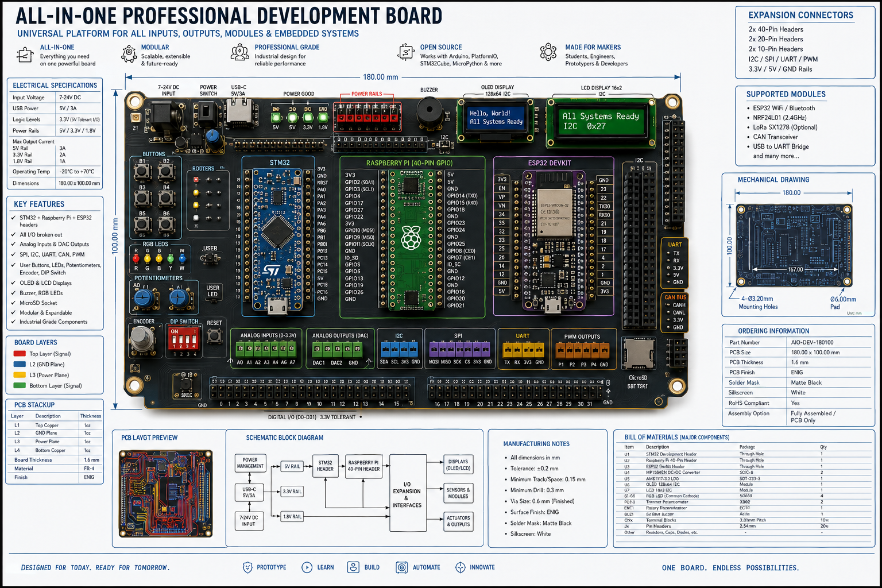Click the Innovate icon in the footer
This screenshot has height=588, width=882.
461,567
